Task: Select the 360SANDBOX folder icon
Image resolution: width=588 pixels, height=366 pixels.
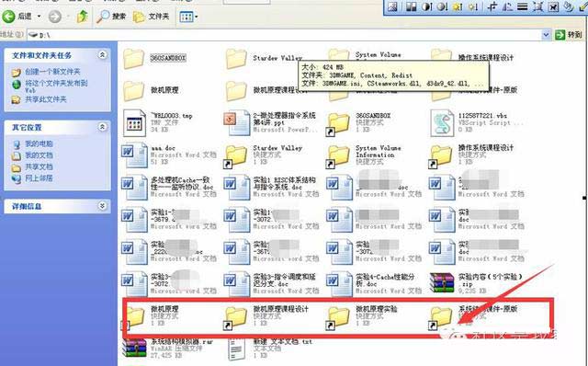Action: coord(133,59)
